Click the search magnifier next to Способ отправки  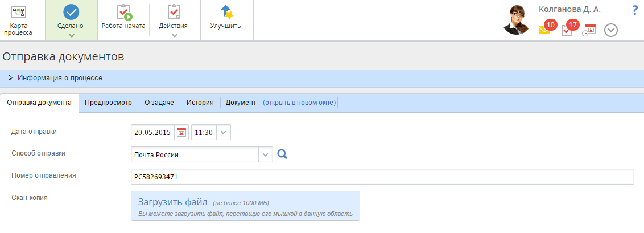coord(282,154)
